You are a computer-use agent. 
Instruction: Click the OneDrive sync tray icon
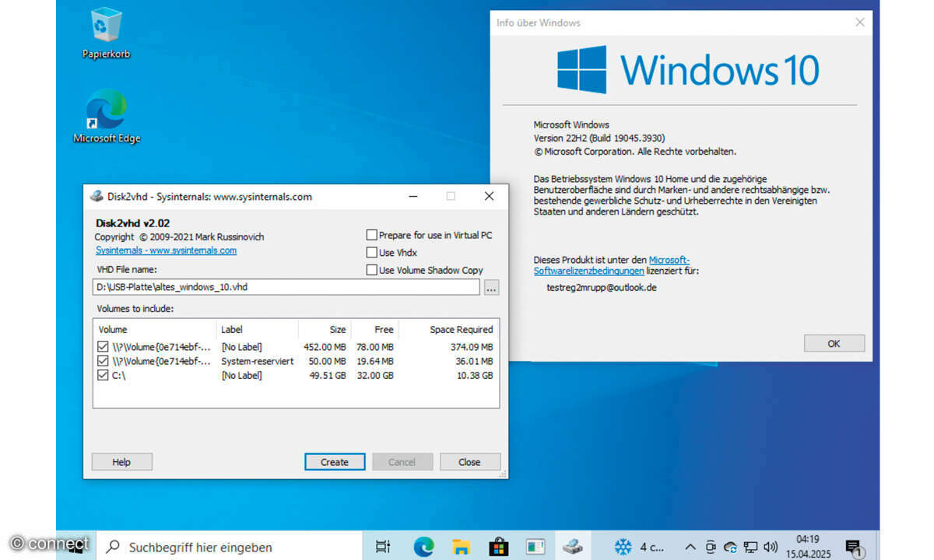730,547
